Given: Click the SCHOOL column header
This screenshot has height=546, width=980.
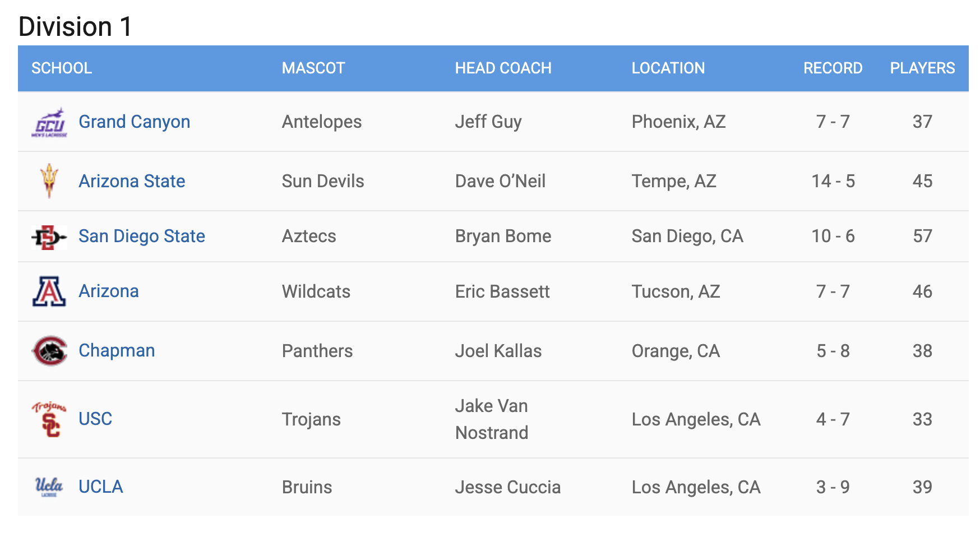Looking at the screenshot, I should click(x=62, y=68).
